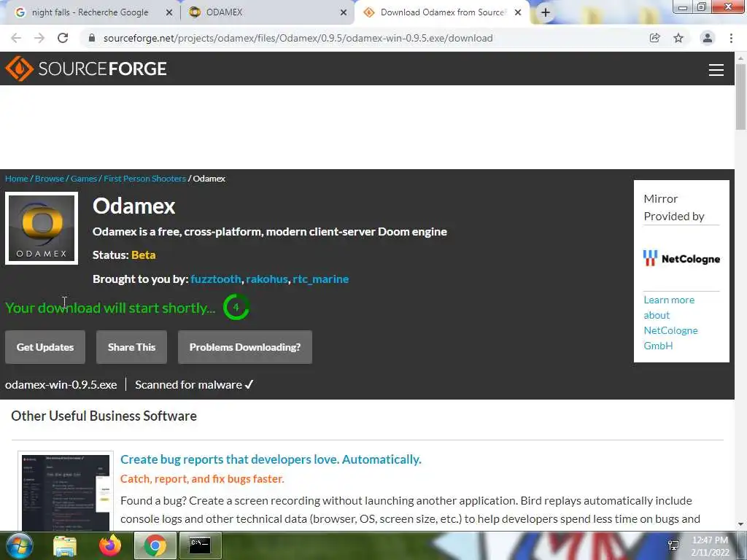Image resolution: width=747 pixels, height=560 pixels.
Task: Open the Windows Start menu
Action: click(x=19, y=545)
